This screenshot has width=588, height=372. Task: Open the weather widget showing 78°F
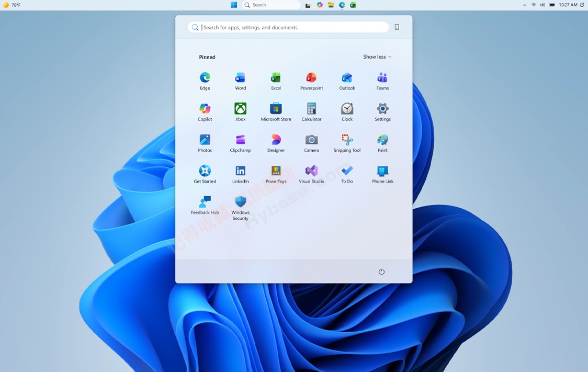(12, 5)
